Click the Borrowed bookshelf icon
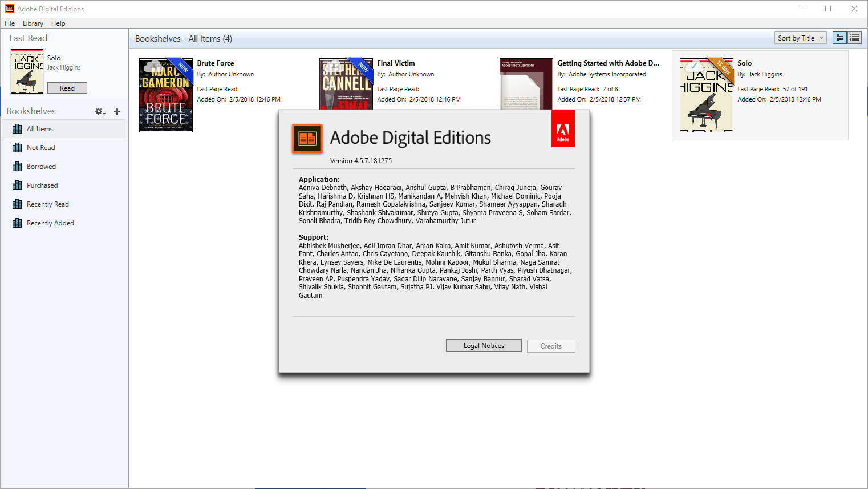868x489 pixels. pos(17,167)
